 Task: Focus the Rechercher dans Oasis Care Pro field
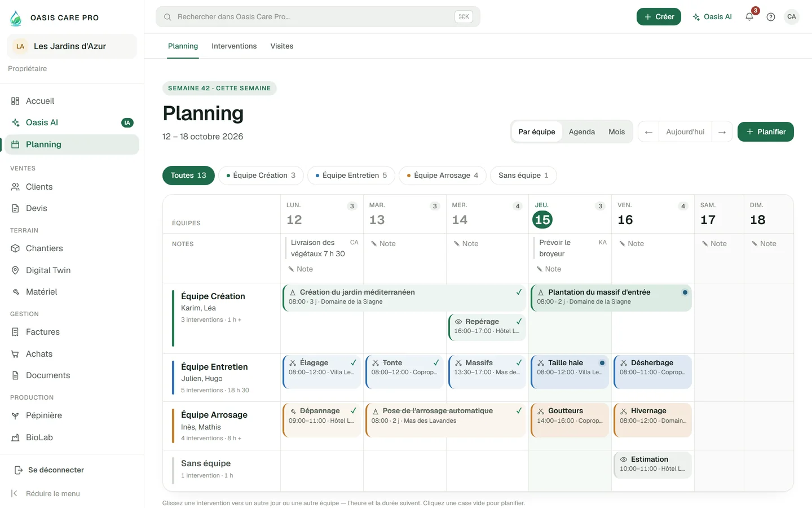coord(318,17)
